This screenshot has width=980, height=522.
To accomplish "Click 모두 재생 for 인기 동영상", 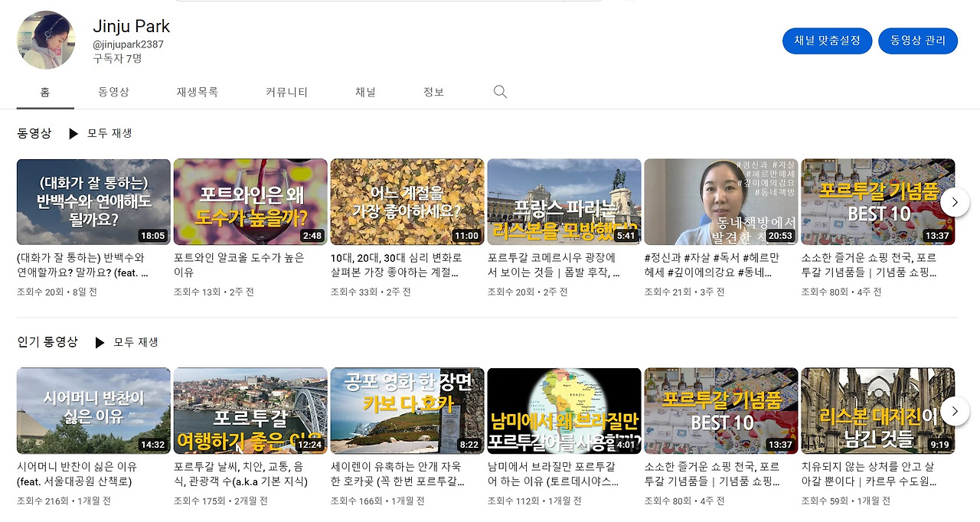I will [x=138, y=343].
